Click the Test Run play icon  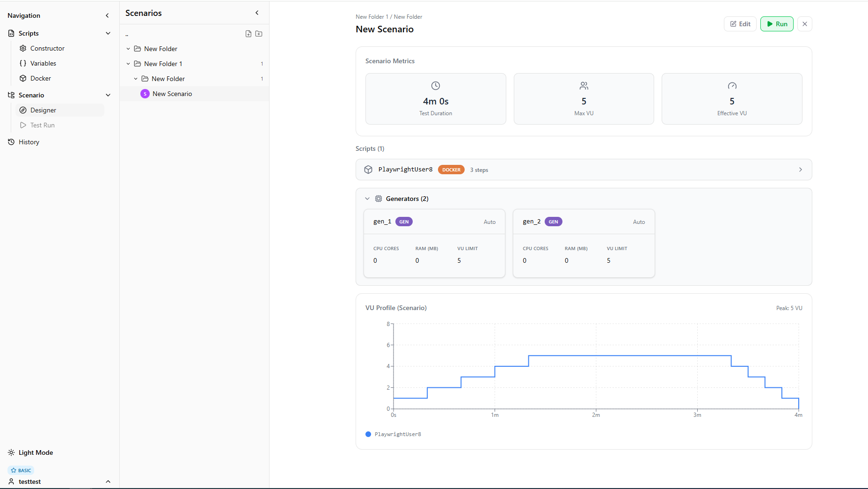23,125
